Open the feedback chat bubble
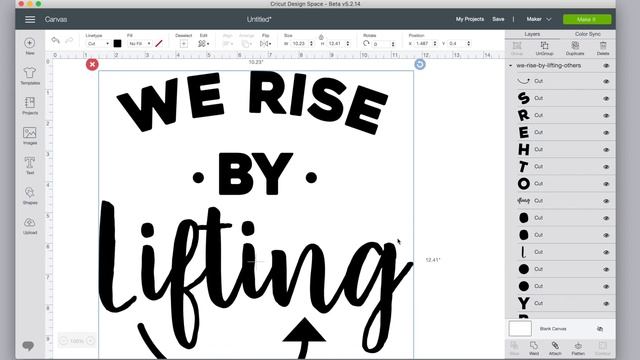The image size is (640, 360). click(x=28, y=346)
